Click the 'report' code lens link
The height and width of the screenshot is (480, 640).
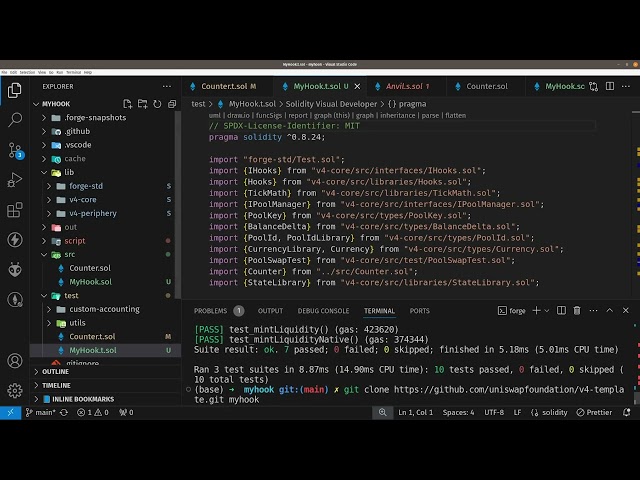pos(298,116)
